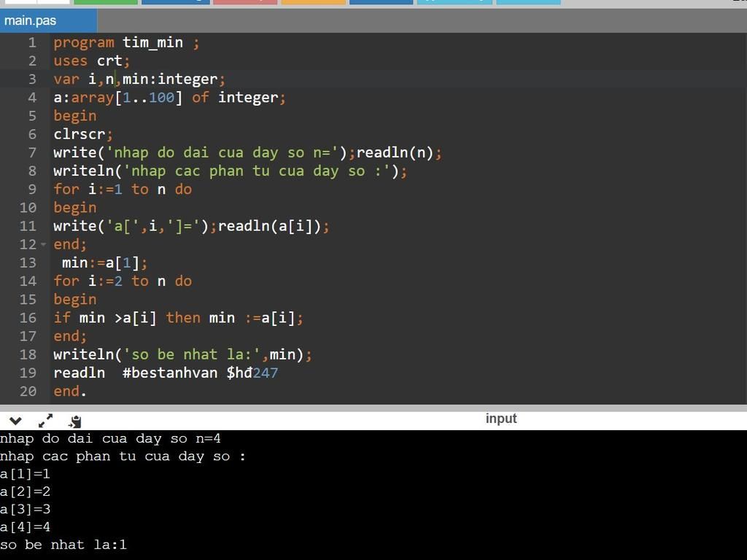
Task: Click the 'var i,n,min:integer;' line
Action: 139,79
